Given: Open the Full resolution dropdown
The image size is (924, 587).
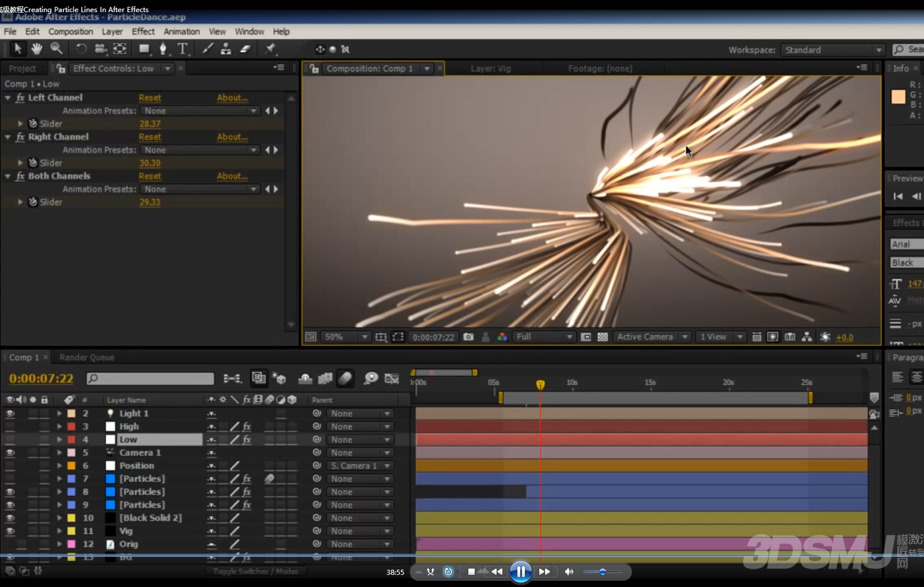Looking at the screenshot, I should click(544, 337).
